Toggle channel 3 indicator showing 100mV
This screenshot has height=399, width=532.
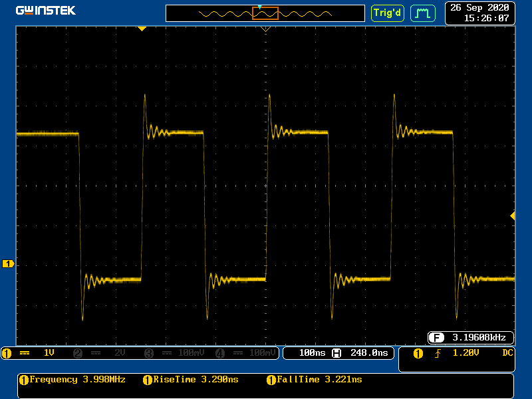(x=172, y=353)
